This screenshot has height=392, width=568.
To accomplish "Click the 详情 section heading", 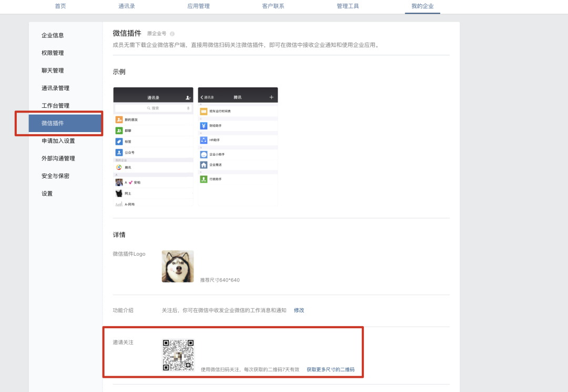I will pyautogui.click(x=119, y=235).
